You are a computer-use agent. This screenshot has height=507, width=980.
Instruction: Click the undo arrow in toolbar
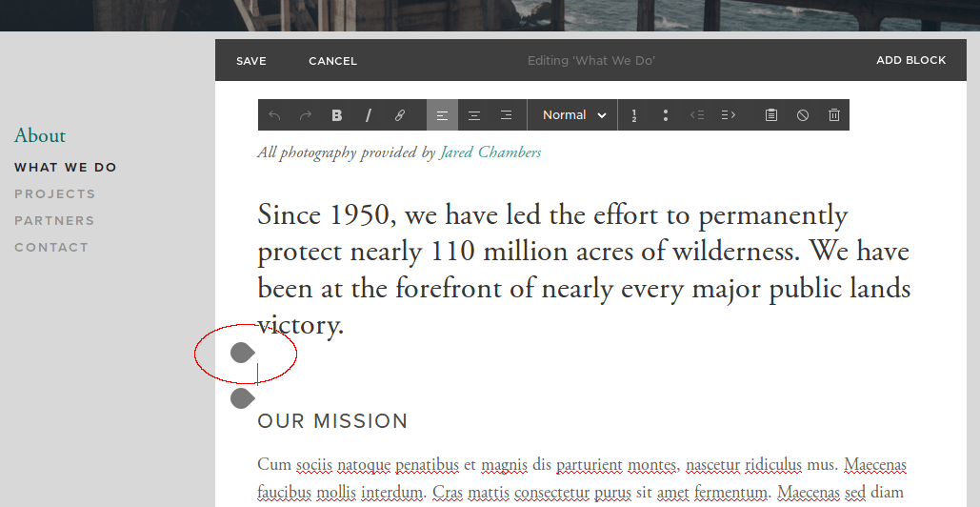274,115
